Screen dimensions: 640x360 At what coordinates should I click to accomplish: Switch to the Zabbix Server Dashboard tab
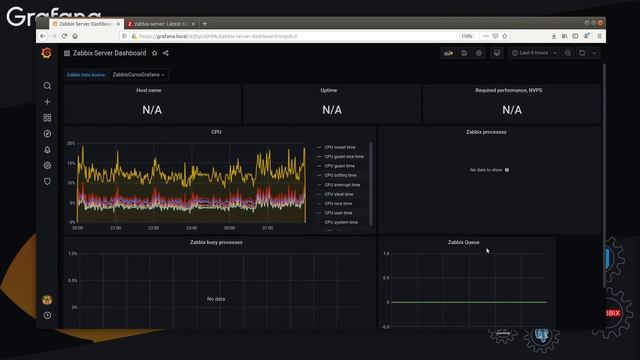click(x=86, y=24)
